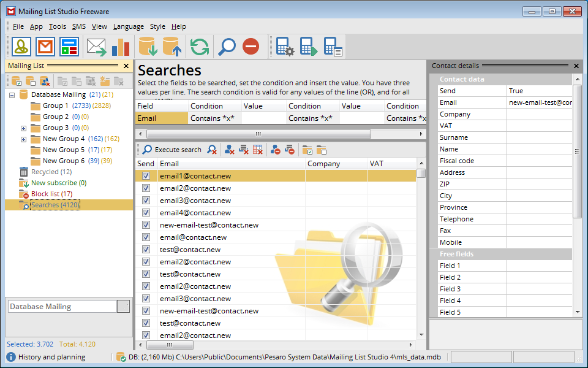Collapse the Database Mailing tree node
This screenshot has width=588, height=368.
12,95
